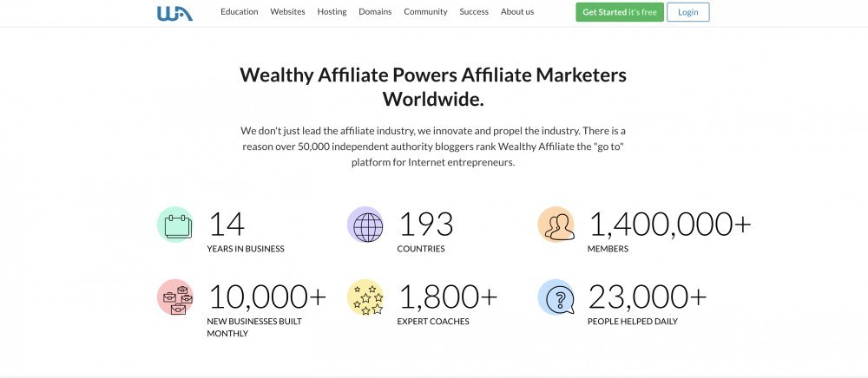The image size is (868, 378).
Task: Click the orange members people icon
Action: (x=556, y=225)
